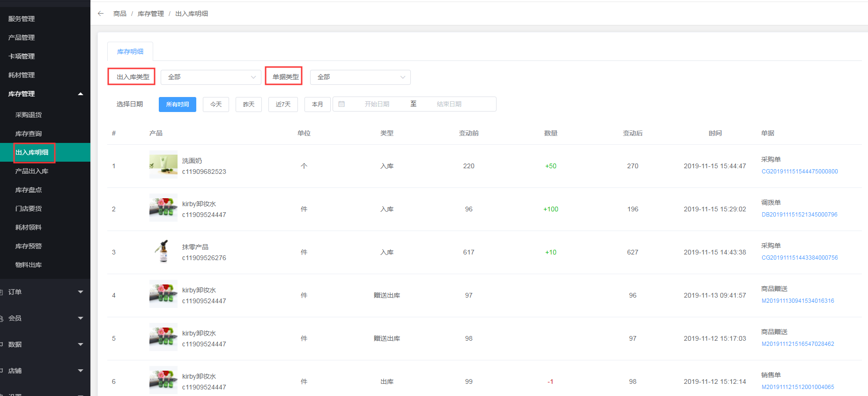Click the 赠送出库 type in row 4
Image resolution: width=868 pixels, height=396 pixels.
click(387, 295)
